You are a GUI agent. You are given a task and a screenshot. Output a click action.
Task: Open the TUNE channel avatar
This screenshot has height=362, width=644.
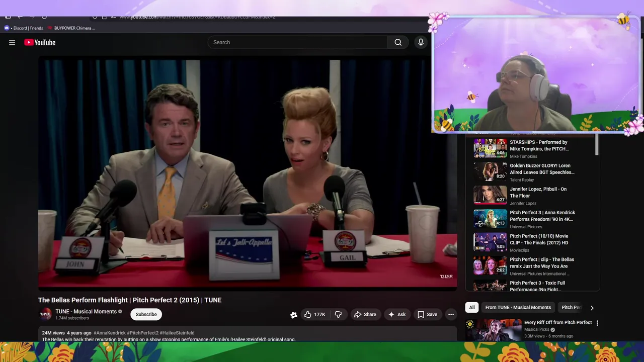coord(45,314)
